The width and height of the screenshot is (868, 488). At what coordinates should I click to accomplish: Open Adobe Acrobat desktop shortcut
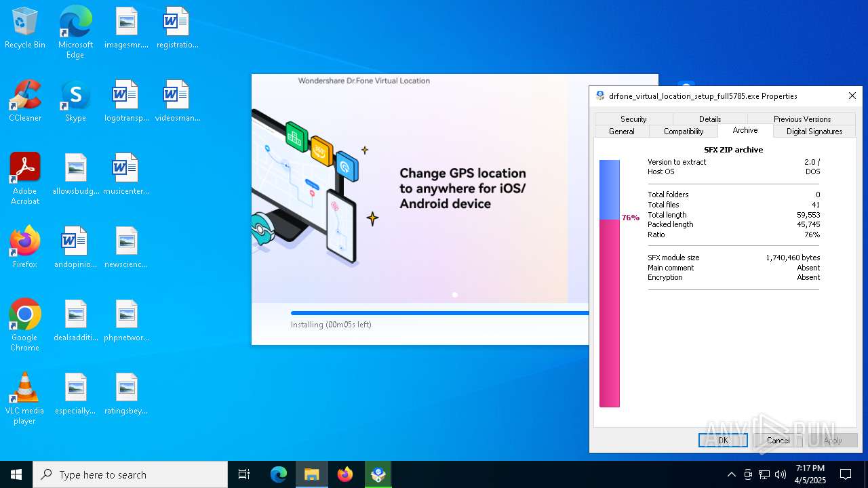[25, 179]
